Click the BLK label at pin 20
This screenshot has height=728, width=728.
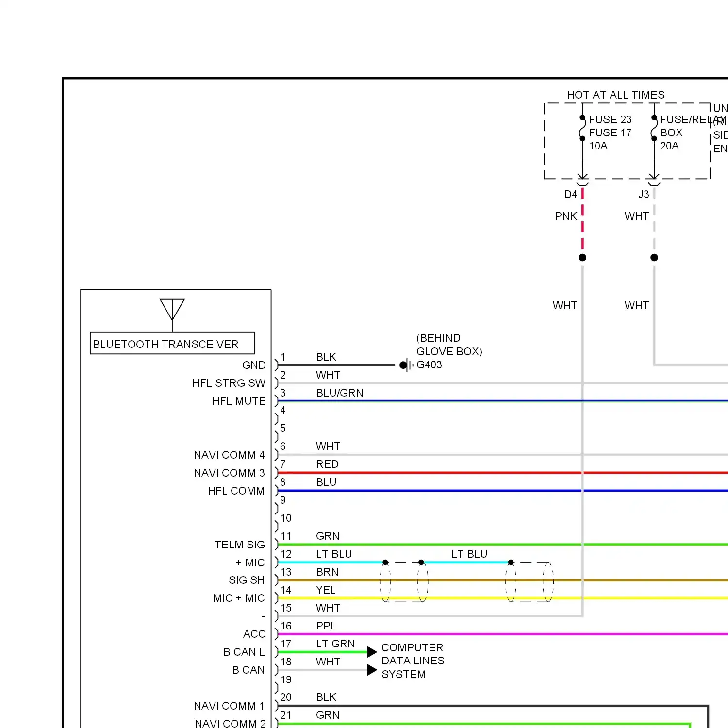[x=326, y=697]
